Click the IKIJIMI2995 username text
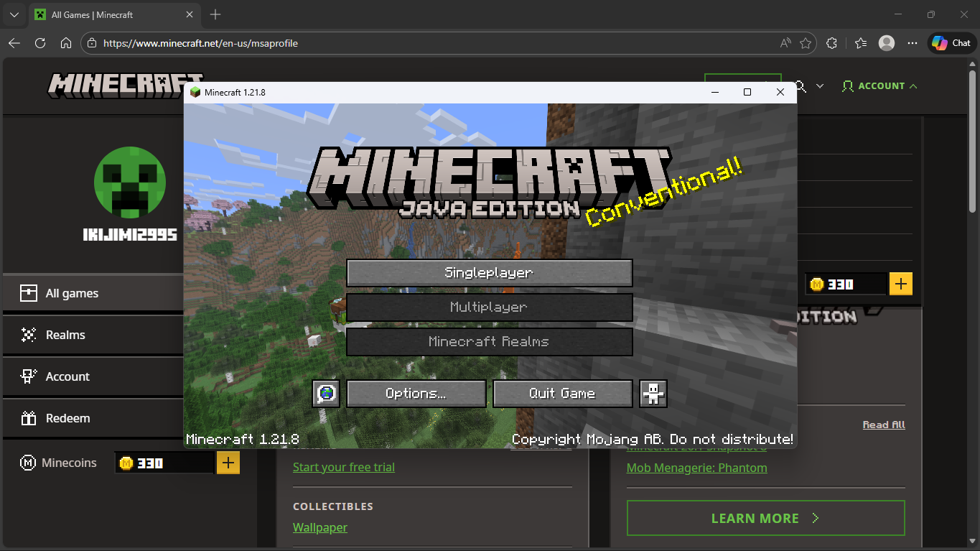This screenshot has height=551, width=980. (130, 235)
